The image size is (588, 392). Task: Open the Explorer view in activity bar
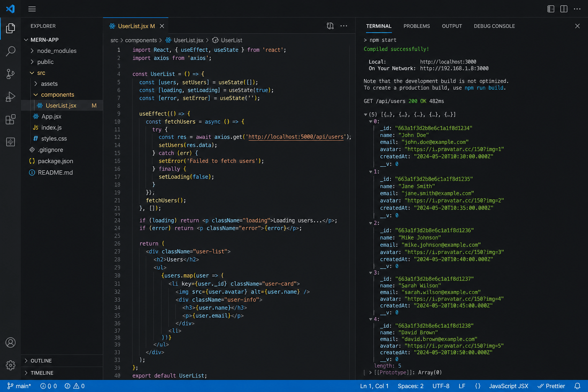coord(11,28)
